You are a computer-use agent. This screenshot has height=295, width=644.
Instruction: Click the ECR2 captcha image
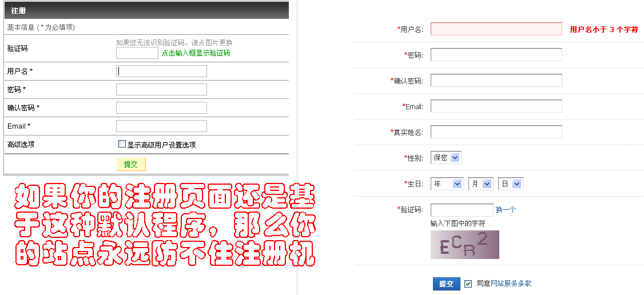pyautogui.click(x=465, y=245)
